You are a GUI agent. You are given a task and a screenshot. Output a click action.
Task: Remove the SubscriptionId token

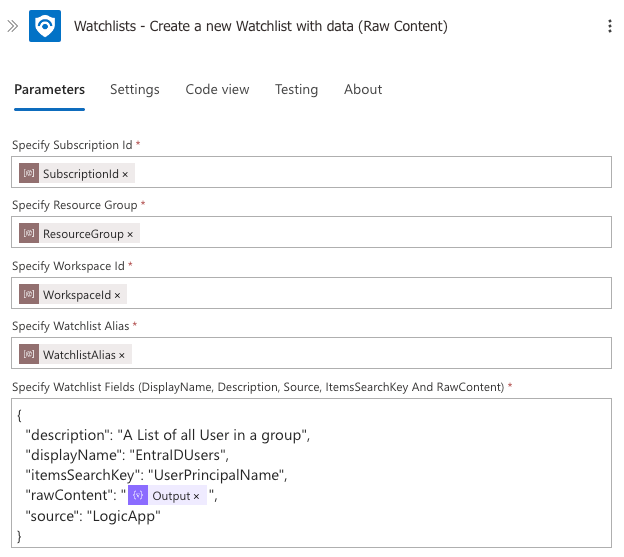point(125,174)
